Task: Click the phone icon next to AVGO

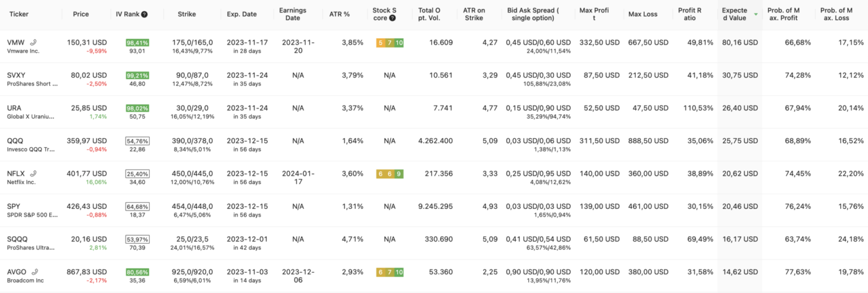Action: pos(35,272)
